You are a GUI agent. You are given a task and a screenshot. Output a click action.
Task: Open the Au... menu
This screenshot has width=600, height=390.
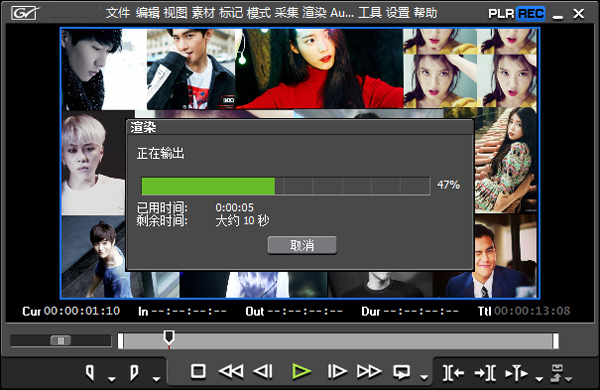click(342, 13)
